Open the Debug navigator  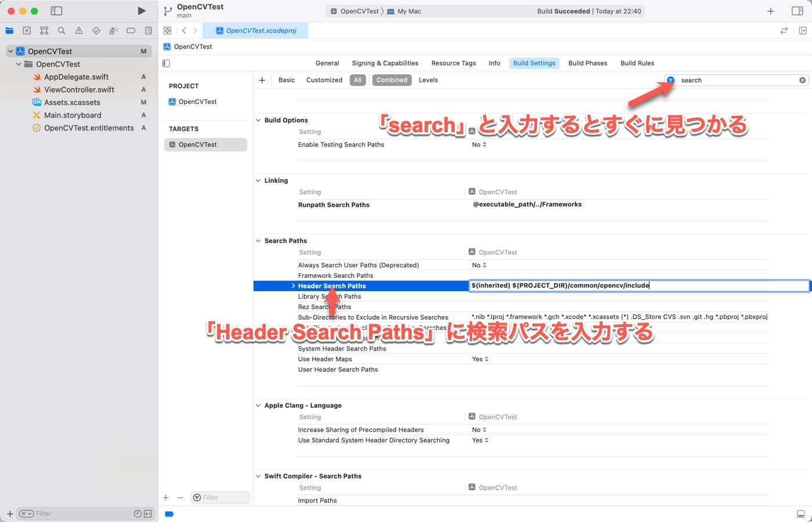pos(114,31)
